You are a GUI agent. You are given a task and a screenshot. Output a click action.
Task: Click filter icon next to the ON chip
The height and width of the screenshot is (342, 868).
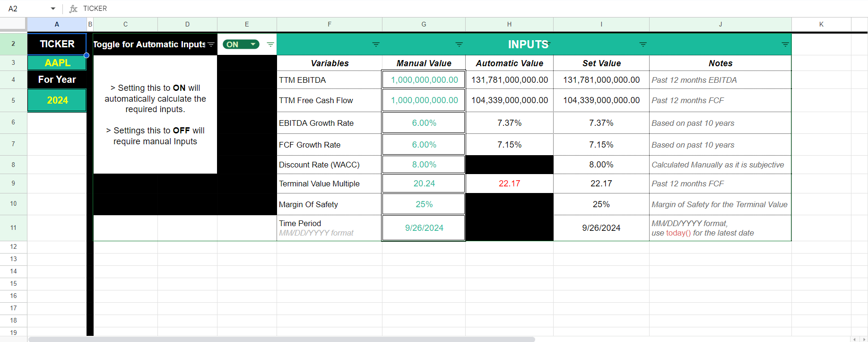pos(270,44)
